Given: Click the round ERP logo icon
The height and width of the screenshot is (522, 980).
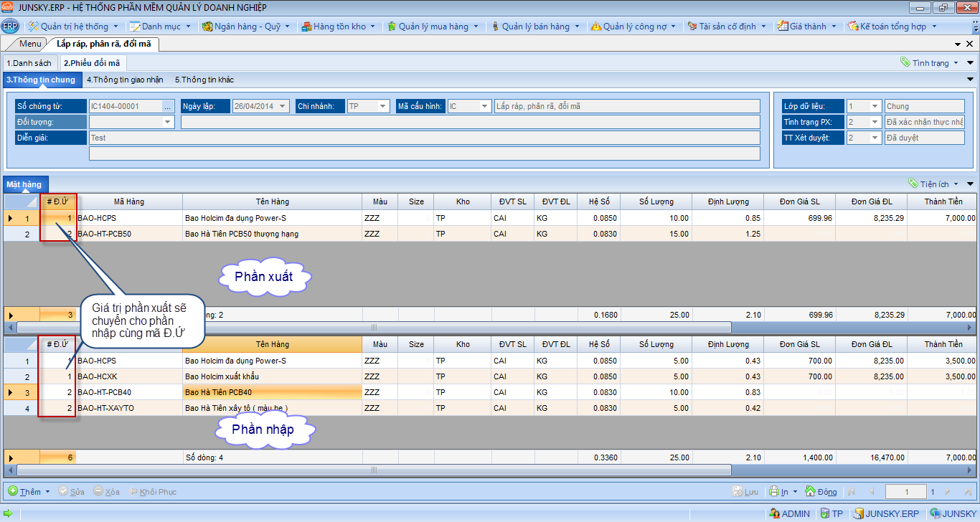Looking at the screenshot, I should [10, 27].
